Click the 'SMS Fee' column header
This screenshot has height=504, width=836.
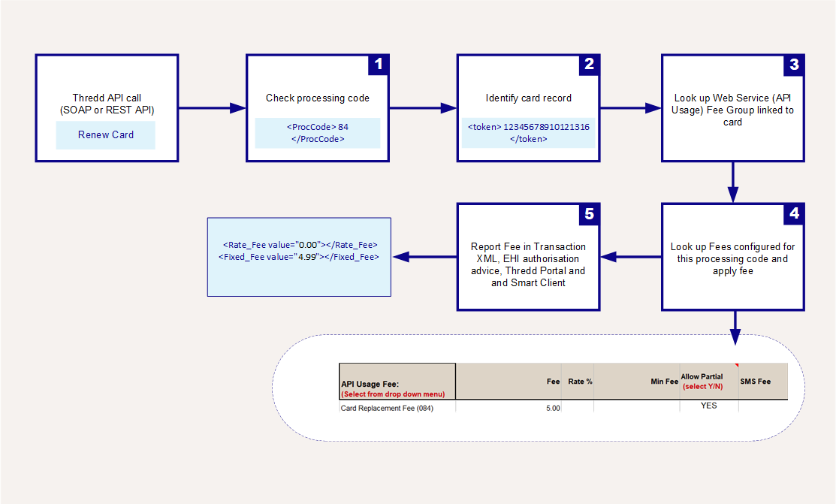point(756,382)
